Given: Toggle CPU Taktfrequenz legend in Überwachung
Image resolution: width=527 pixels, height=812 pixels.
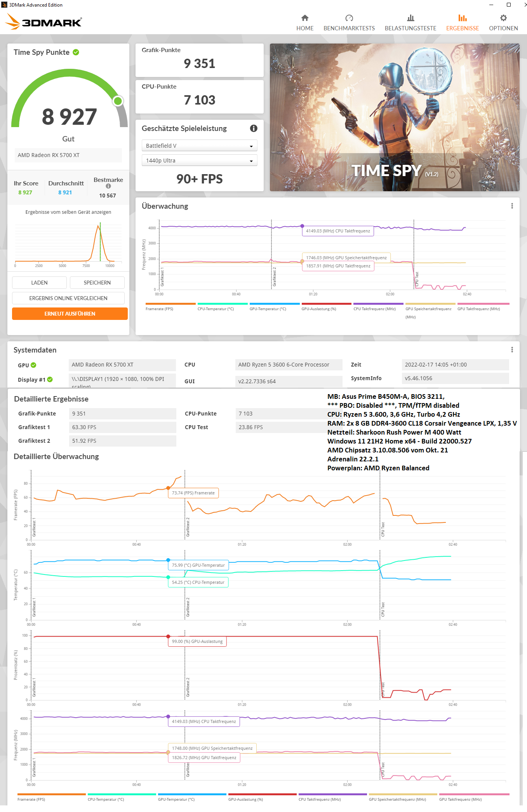Looking at the screenshot, I should tap(378, 307).
